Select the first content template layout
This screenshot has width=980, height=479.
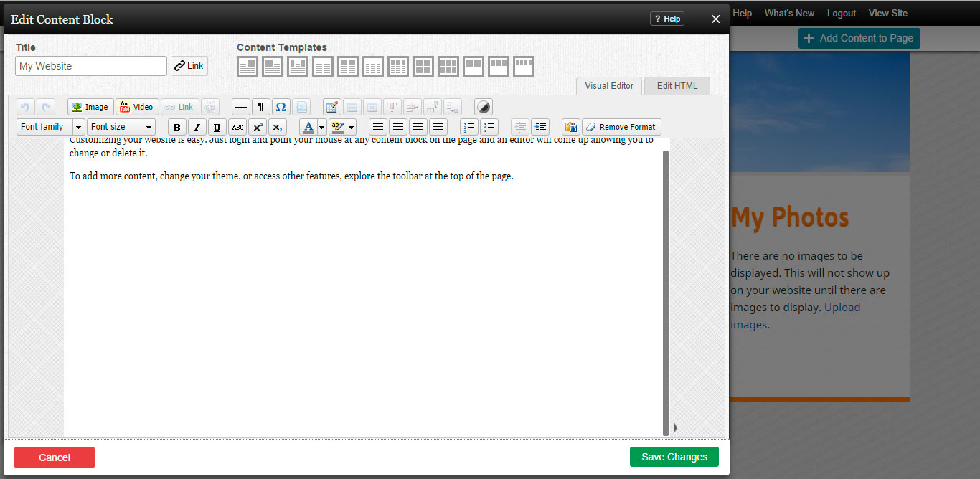pos(248,67)
